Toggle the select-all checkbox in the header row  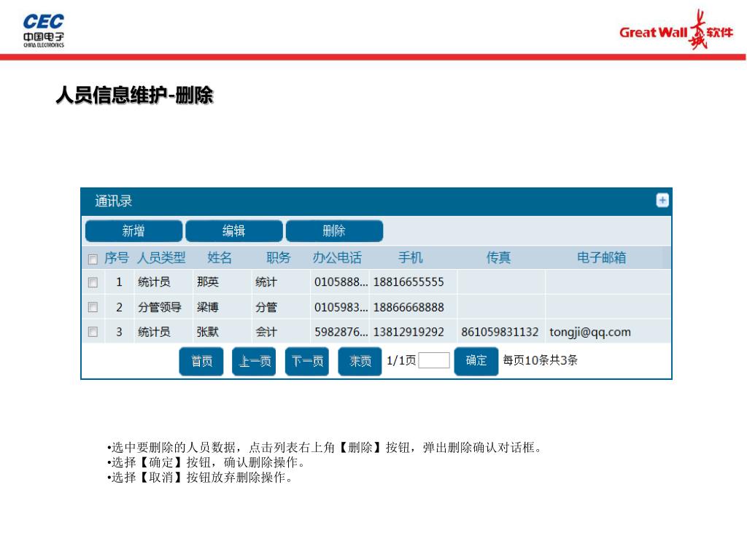click(x=93, y=259)
